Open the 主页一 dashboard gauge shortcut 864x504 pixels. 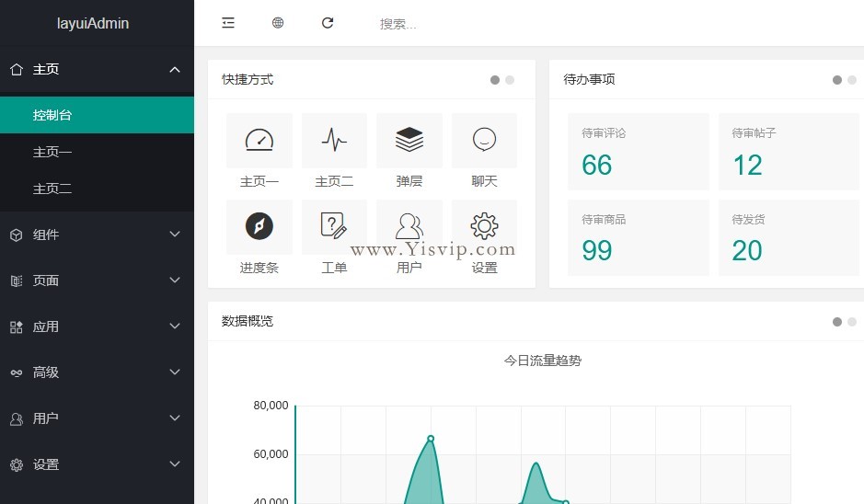pyautogui.click(x=259, y=141)
